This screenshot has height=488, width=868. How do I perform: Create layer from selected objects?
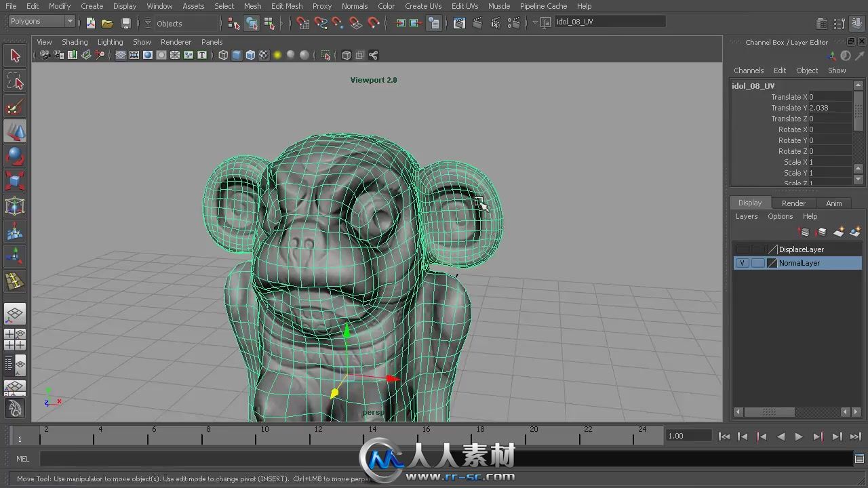(855, 232)
